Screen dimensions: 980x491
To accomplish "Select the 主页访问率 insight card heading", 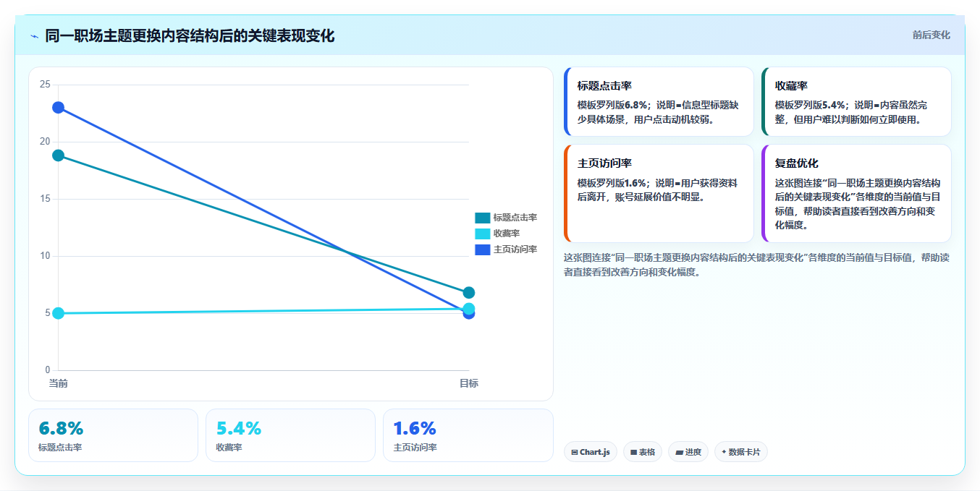I will (x=604, y=163).
